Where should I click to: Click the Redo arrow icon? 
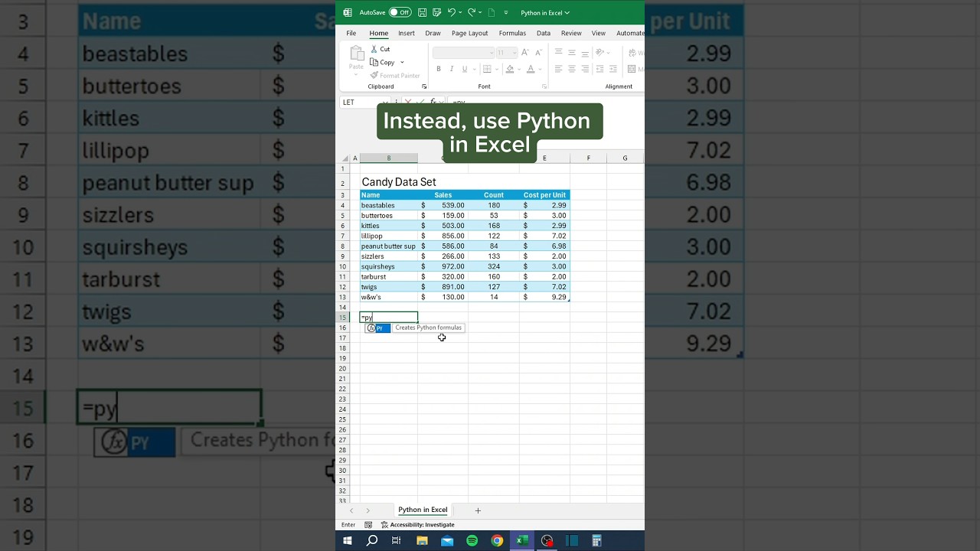coord(472,12)
